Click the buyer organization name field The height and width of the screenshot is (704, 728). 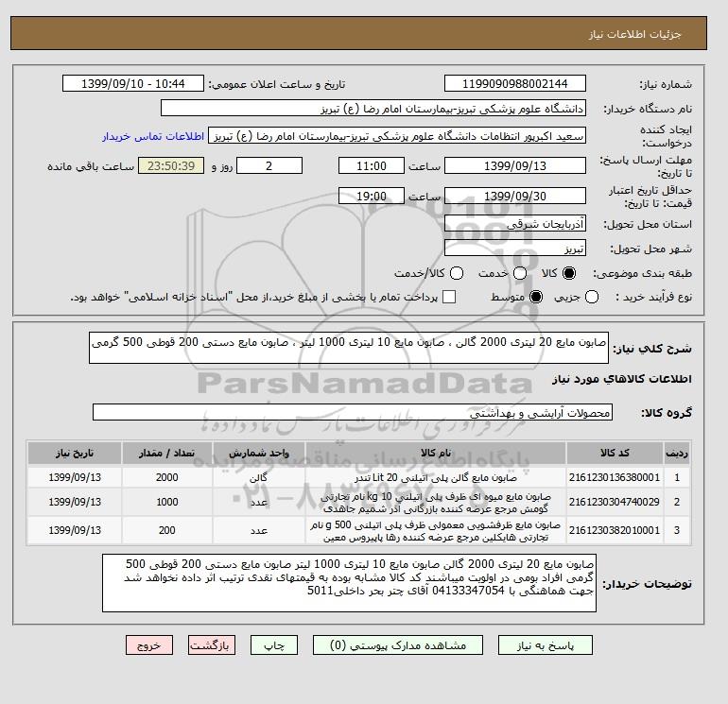373,108
